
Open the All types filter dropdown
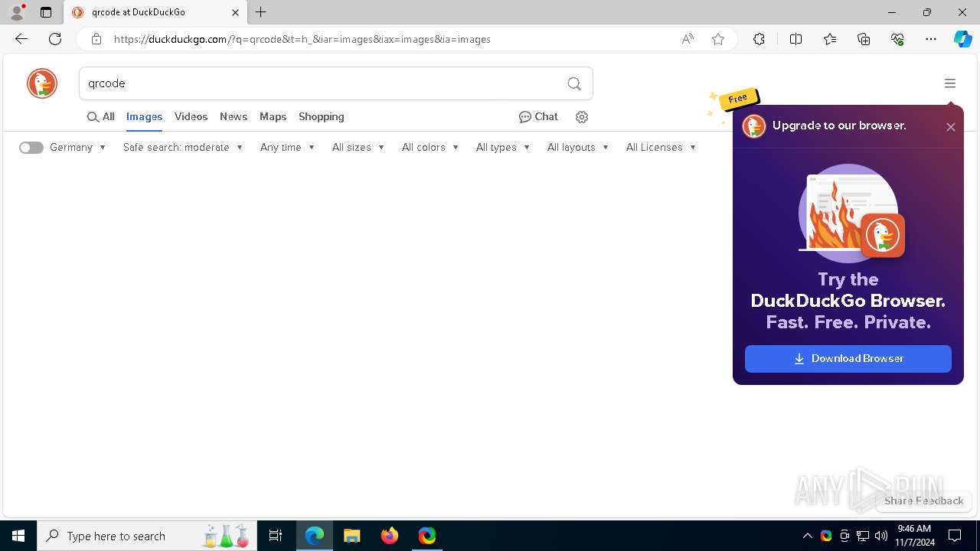503,148
